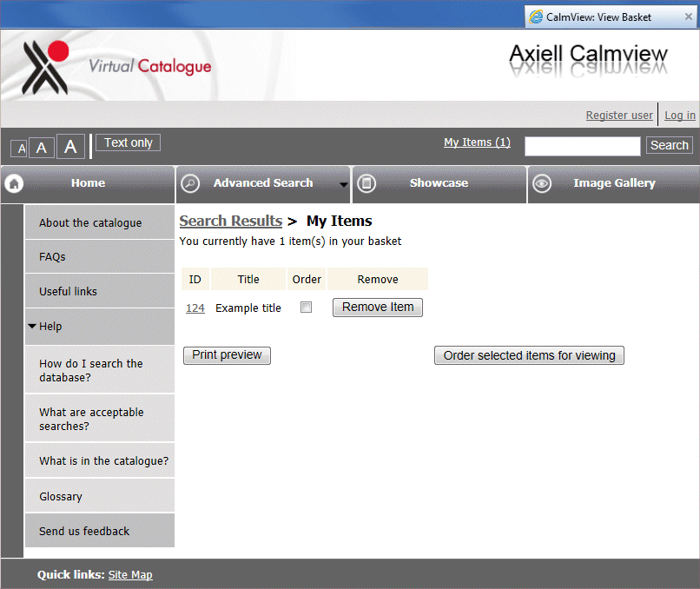Click the Remove column header
This screenshot has width=700, height=589.
coord(378,279)
